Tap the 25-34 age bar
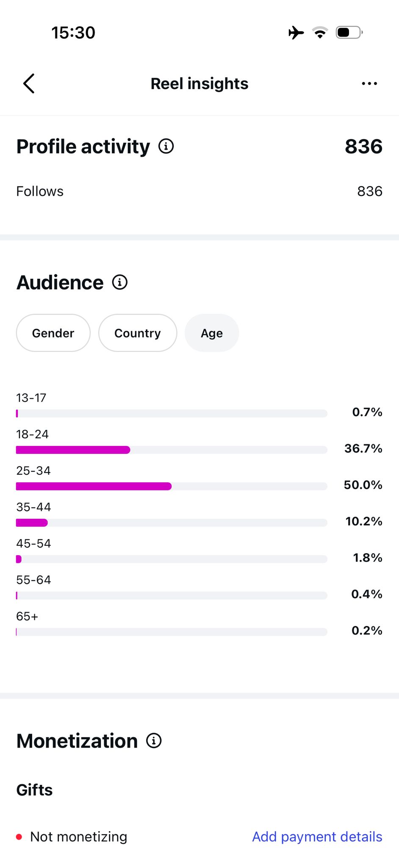 click(172, 486)
